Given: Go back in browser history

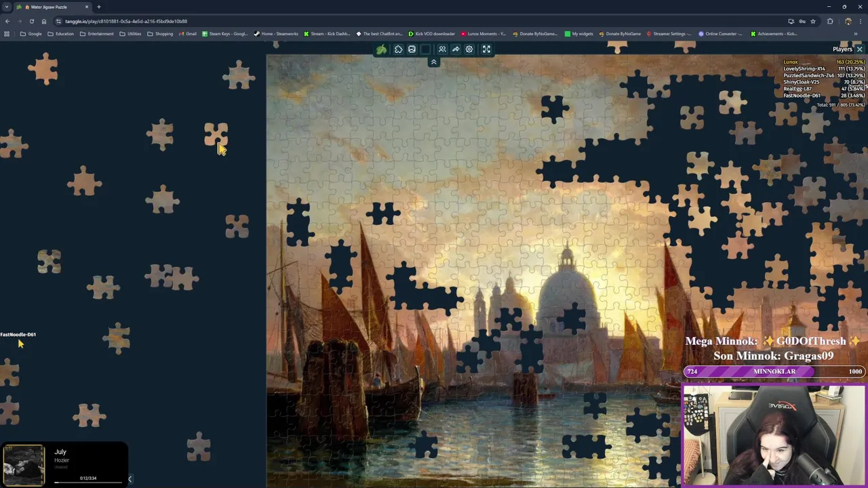Looking at the screenshot, I should [x=7, y=21].
